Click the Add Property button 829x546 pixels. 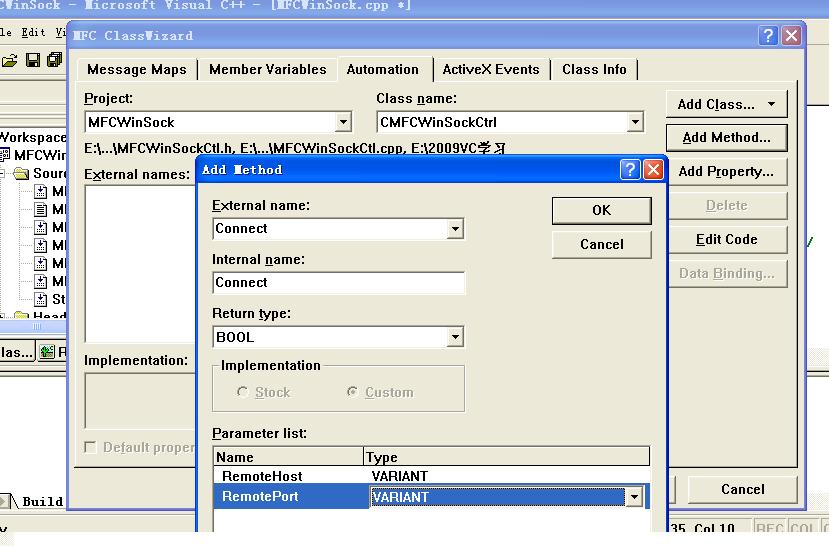pyautogui.click(x=726, y=171)
